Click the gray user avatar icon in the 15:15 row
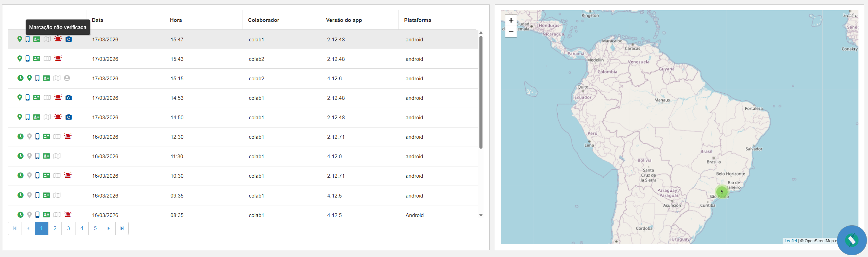 (x=67, y=78)
